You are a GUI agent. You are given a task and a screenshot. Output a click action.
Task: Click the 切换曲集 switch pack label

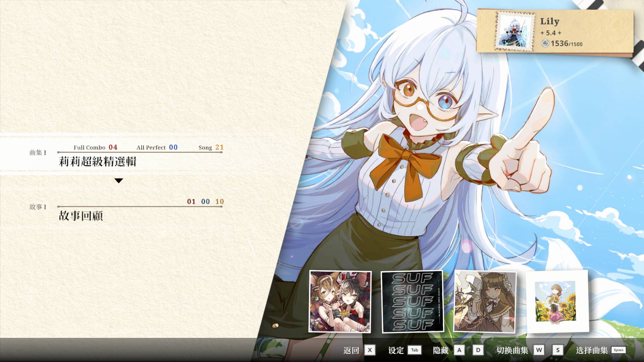pyautogui.click(x=512, y=350)
